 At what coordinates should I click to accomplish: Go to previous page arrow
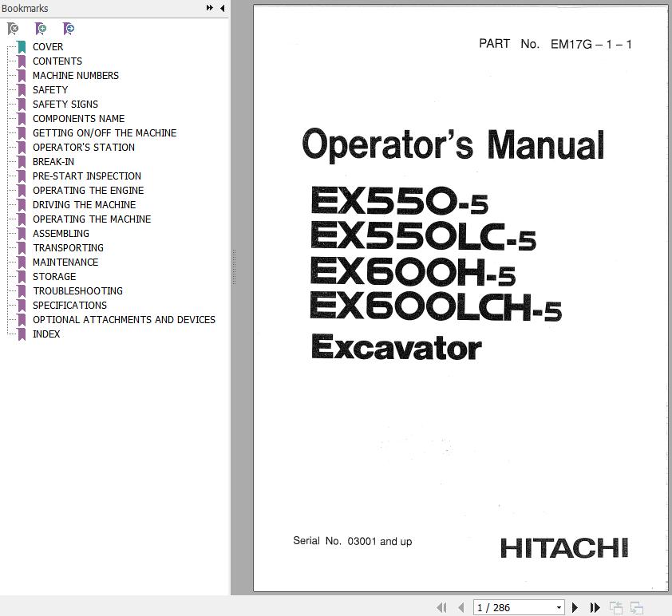pyautogui.click(x=461, y=607)
